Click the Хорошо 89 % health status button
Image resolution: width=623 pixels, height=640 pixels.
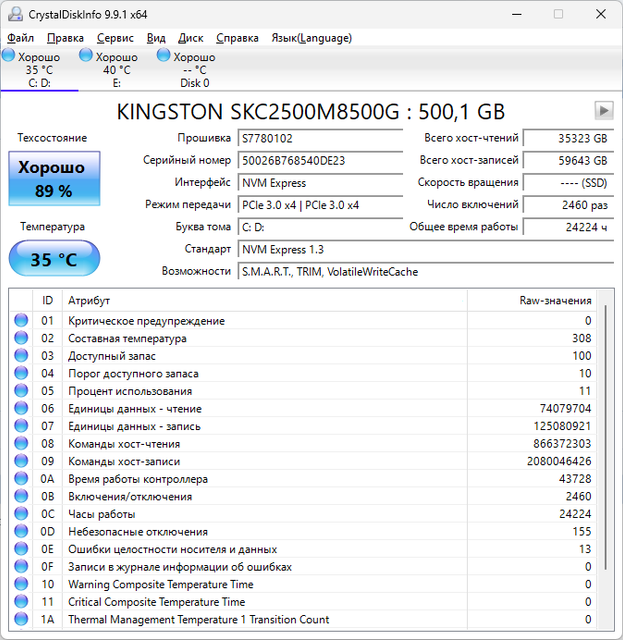click(x=54, y=178)
